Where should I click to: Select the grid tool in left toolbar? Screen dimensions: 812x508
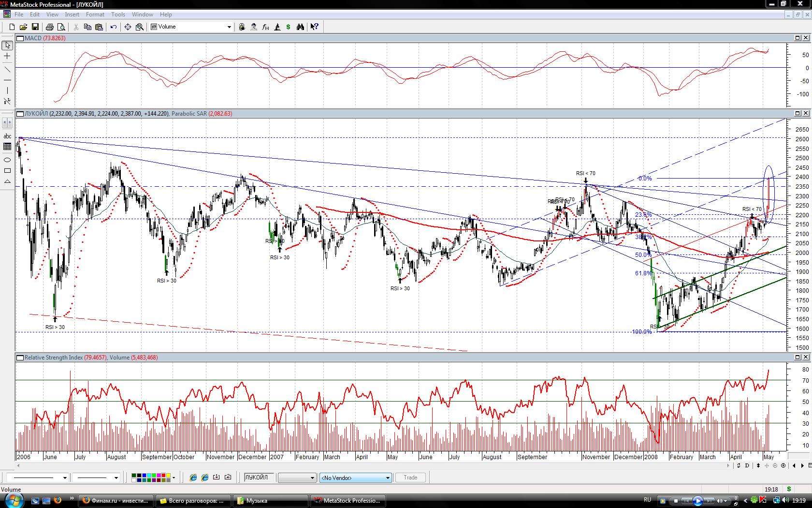tap(7, 147)
